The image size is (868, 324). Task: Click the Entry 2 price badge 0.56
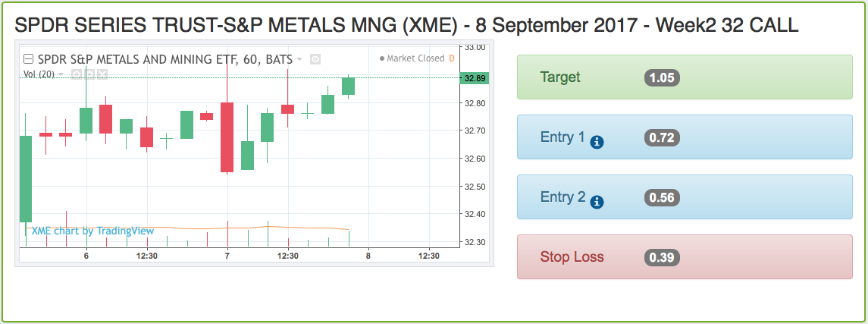point(662,197)
